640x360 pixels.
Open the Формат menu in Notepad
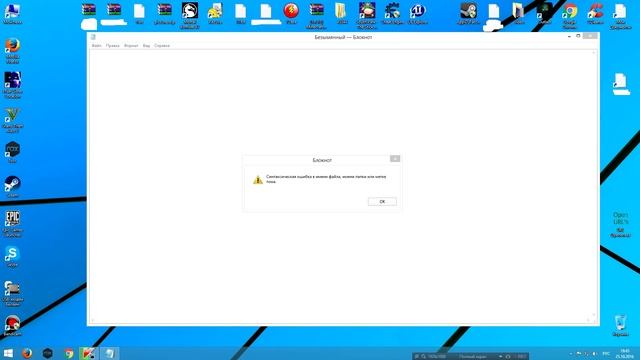[x=131, y=46]
